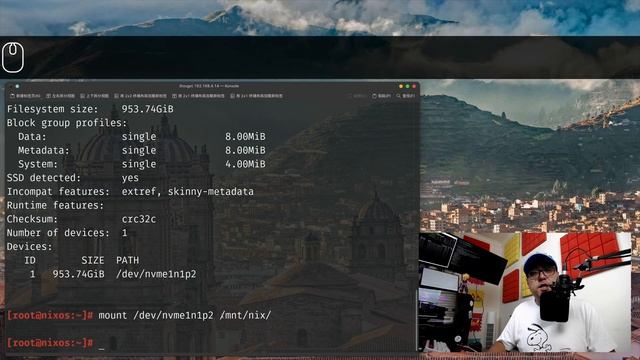The width and height of the screenshot is (640, 360).
Task: Load the 2x1 terminal layout from the toolbar
Action: pyautogui.click(x=198, y=96)
